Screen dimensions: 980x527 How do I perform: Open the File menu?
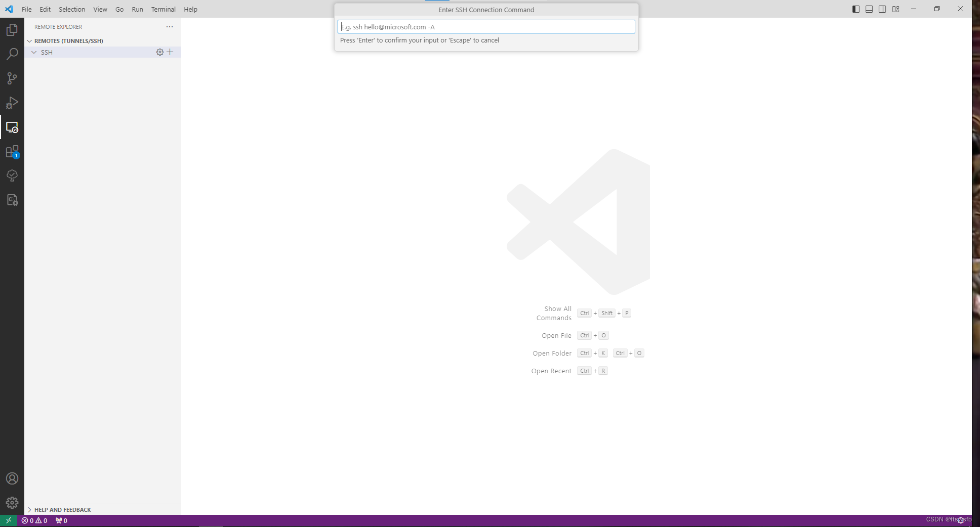[27, 9]
